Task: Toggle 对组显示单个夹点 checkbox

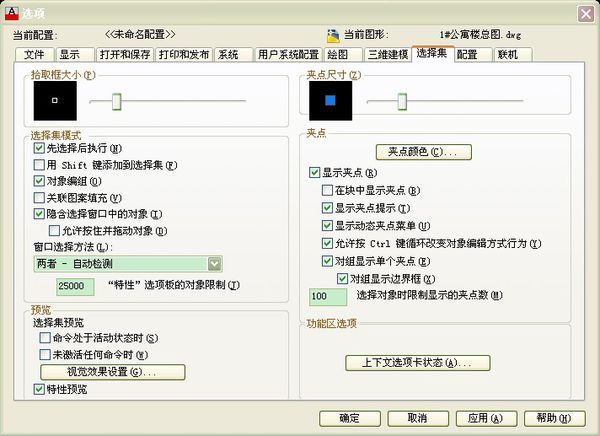Action: pos(327,261)
